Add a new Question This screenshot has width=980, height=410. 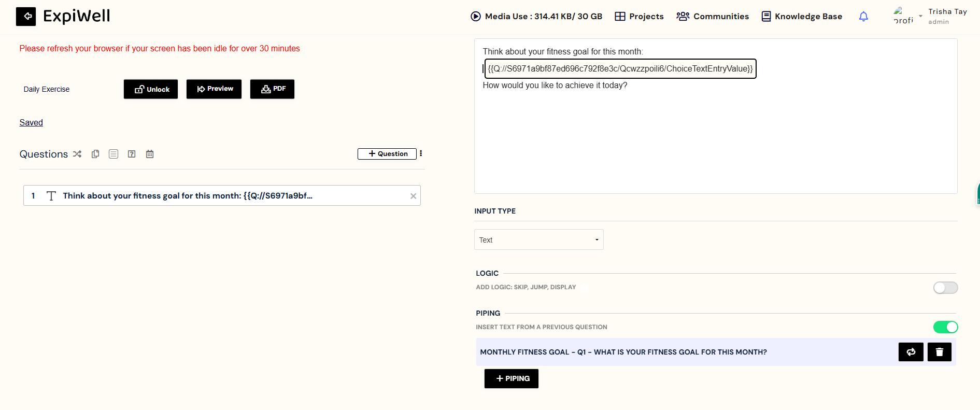click(387, 154)
